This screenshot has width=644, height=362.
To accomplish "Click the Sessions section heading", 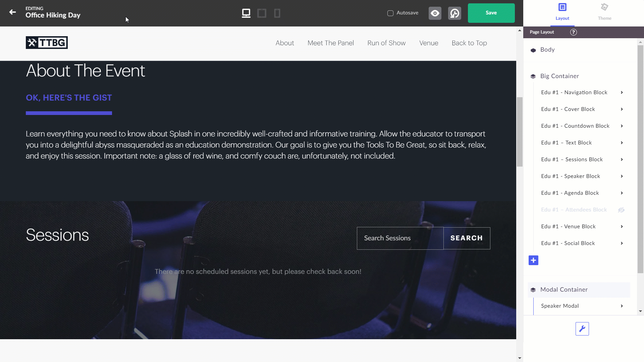I will (x=57, y=235).
